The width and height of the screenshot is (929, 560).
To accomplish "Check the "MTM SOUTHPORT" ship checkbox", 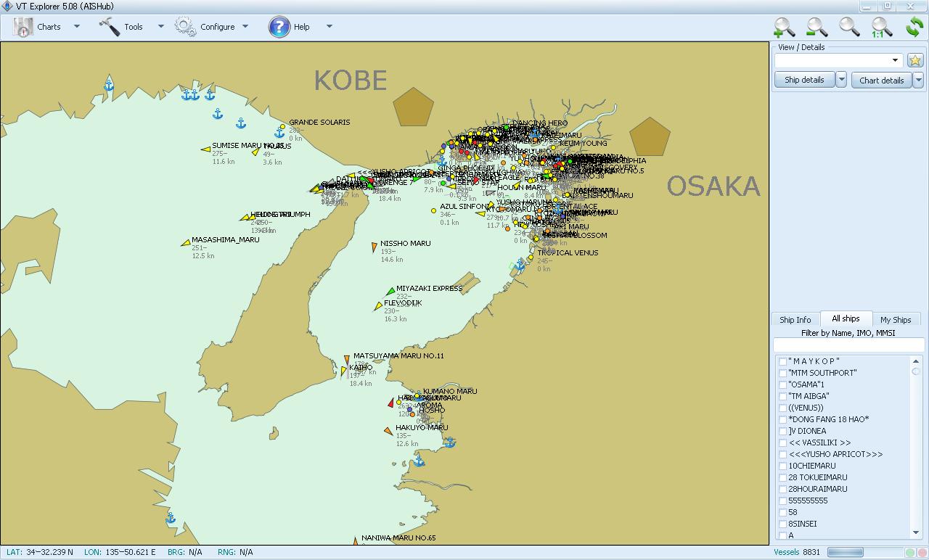I will (x=783, y=373).
